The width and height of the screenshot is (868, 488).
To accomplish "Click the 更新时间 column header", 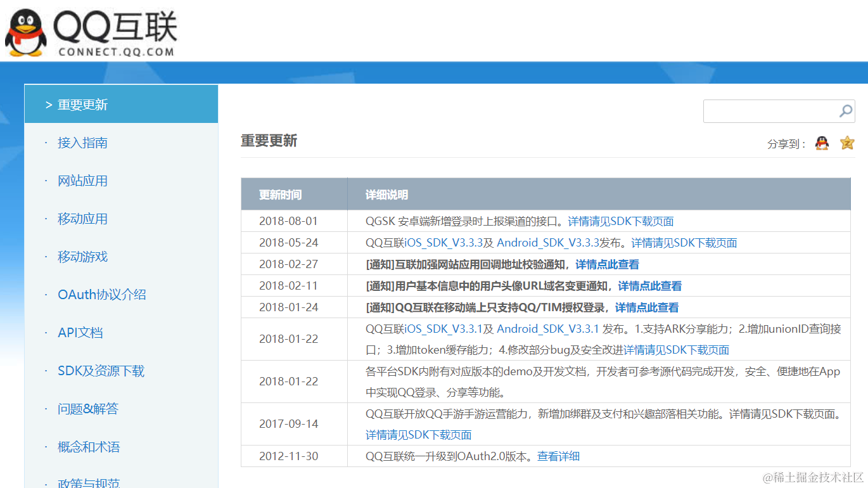I will 280,195.
